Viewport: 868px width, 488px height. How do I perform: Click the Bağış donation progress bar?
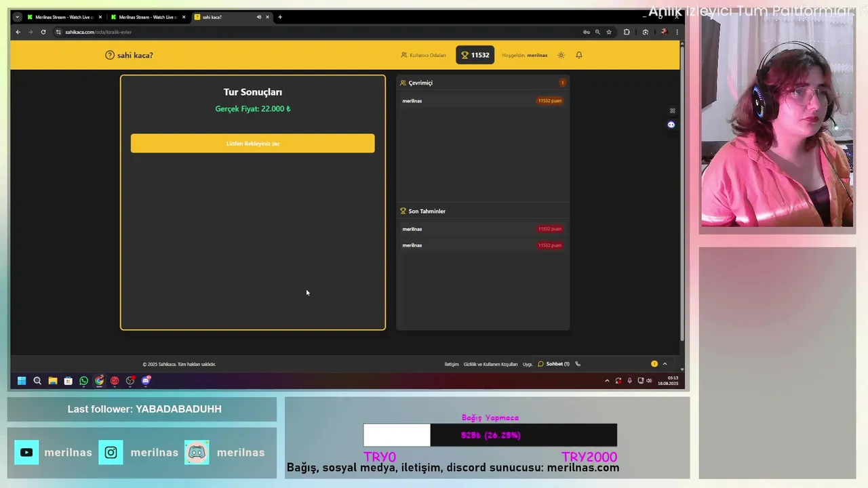tap(490, 435)
